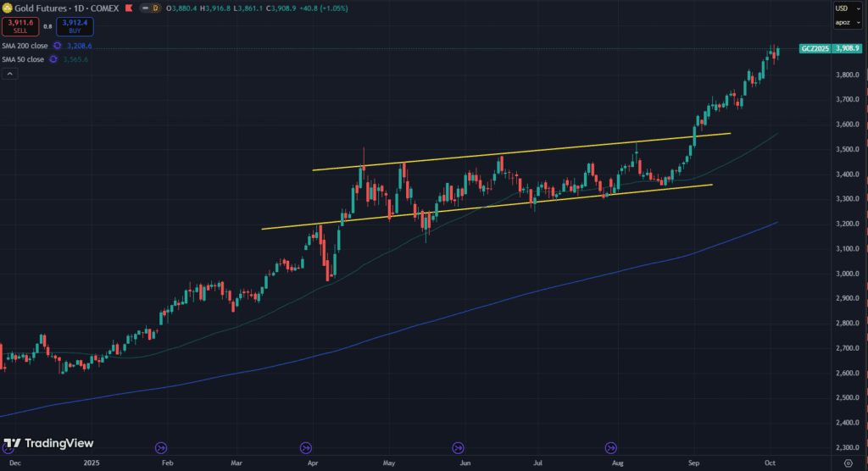The image size is (868, 471).
Task: Click the contract roll marker near February
Action: (161, 447)
